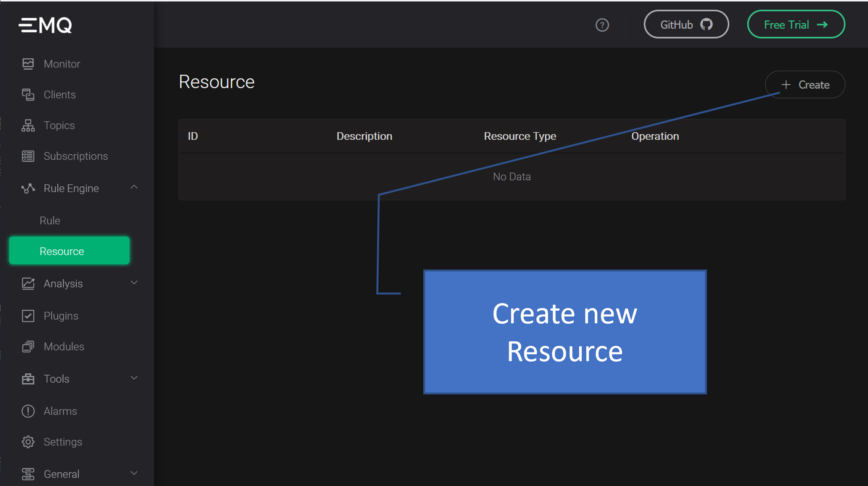This screenshot has height=486, width=868.
Task: Click the Free Trial arrow icon
Action: coord(822,25)
